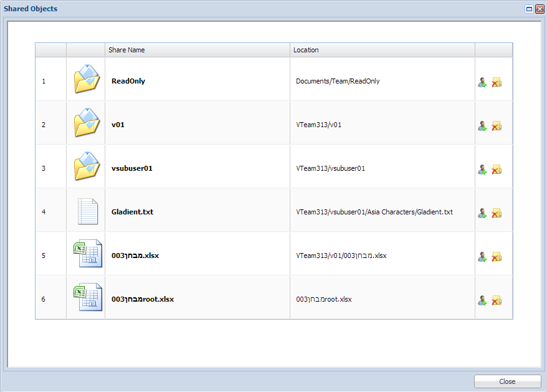Remove the vsubuser01 share via delete icon

point(497,170)
